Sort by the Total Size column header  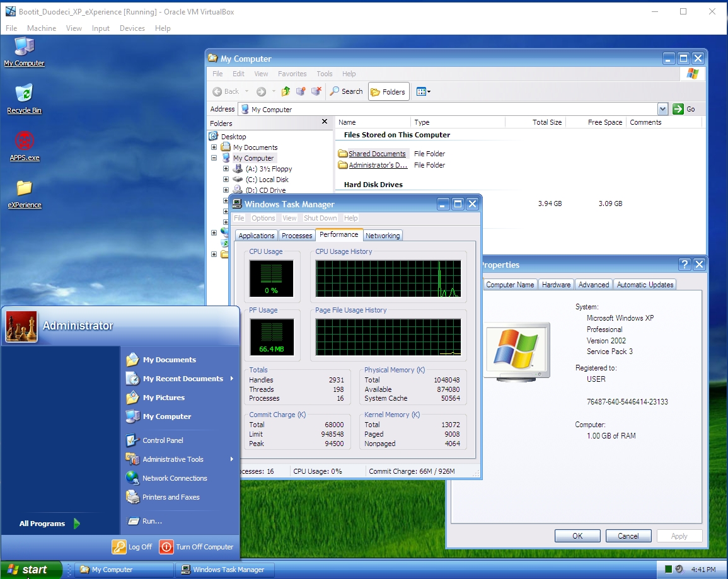tap(534, 122)
